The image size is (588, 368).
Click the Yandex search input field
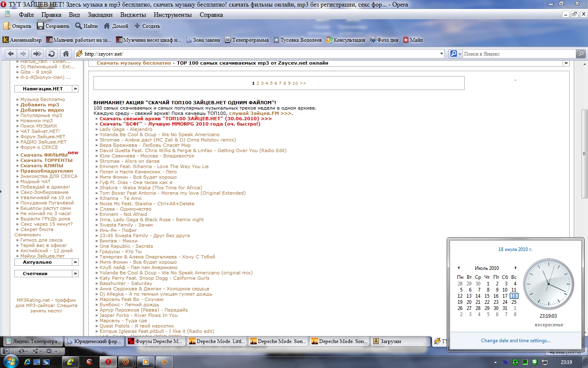(519, 54)
